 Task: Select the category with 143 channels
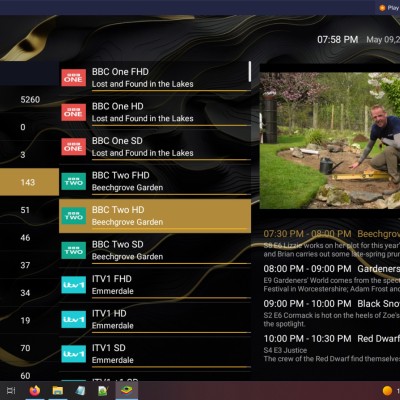[x=29, y=182]
